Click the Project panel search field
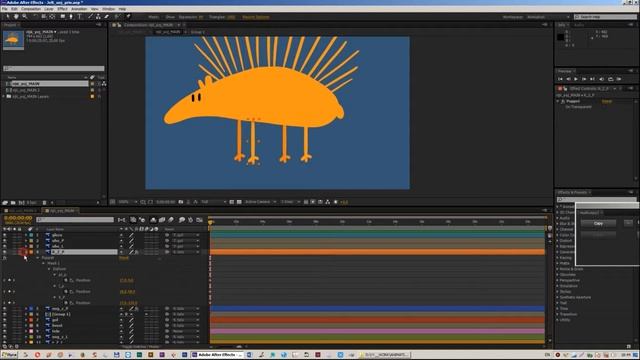This screenshot has width=640, height=360. [x=53, y=69]
